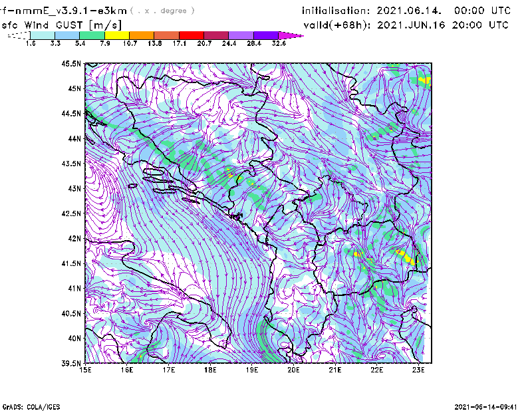Click the 20E longitude label
This screenshot has height=411, width=532.
[293, 370]
